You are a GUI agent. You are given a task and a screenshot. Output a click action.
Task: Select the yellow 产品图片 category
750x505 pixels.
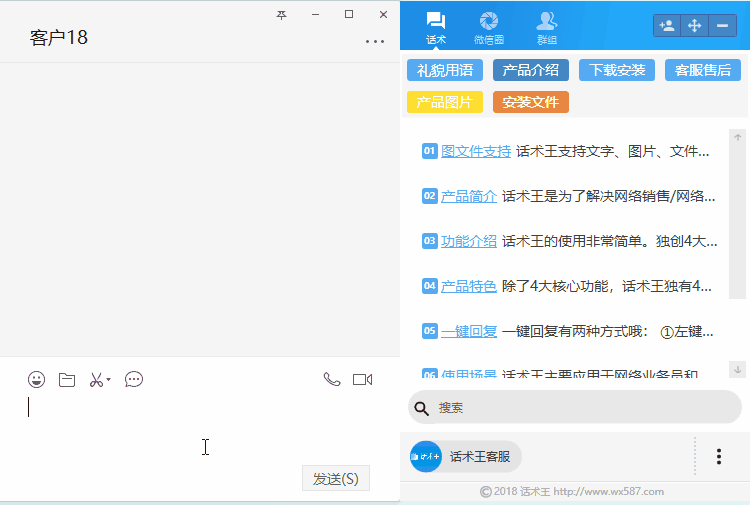(445, 102)
